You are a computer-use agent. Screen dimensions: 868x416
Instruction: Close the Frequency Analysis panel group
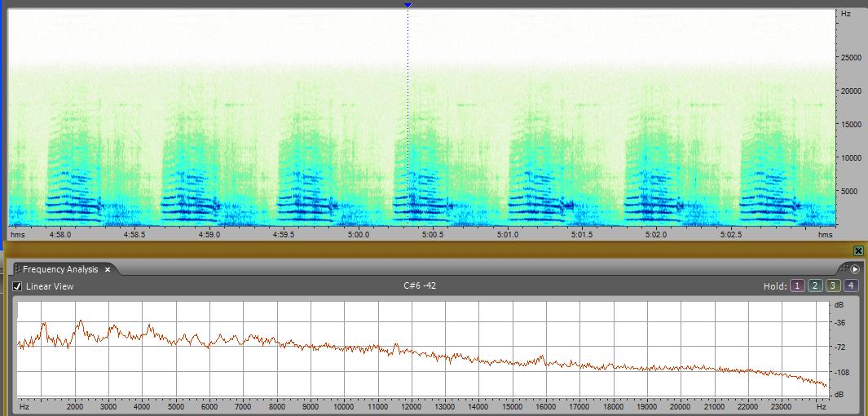[x=858, y=251]
